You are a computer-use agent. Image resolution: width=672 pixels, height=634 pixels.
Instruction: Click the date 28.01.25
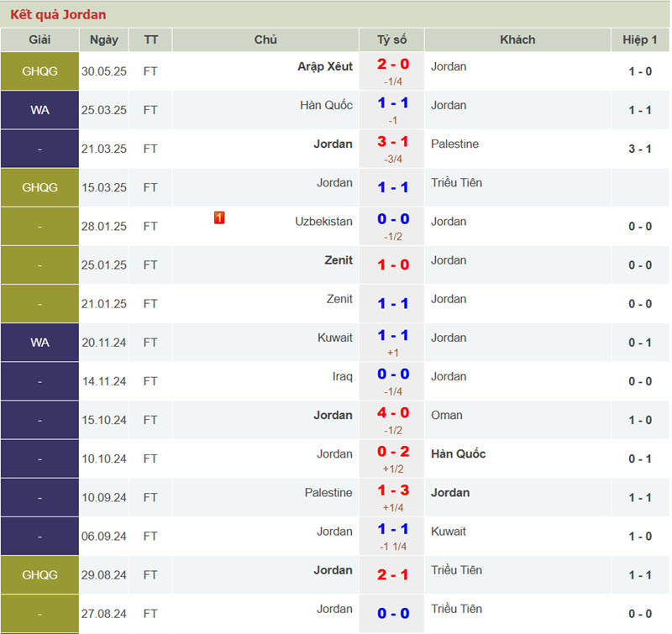click(104, 227)
